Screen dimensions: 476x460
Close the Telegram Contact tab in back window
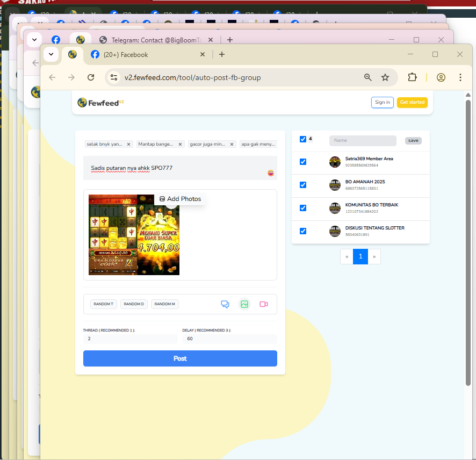(211, 40)
